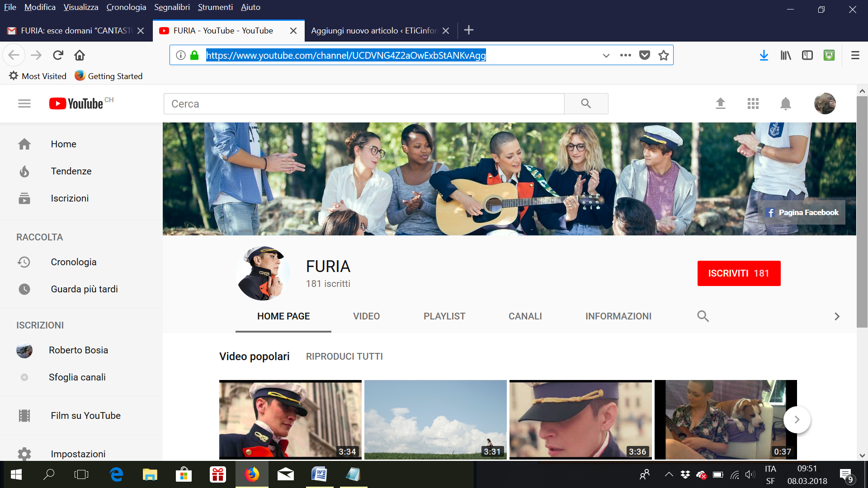Open the account avatar menu
868x488 pixels.
[825, 103]
